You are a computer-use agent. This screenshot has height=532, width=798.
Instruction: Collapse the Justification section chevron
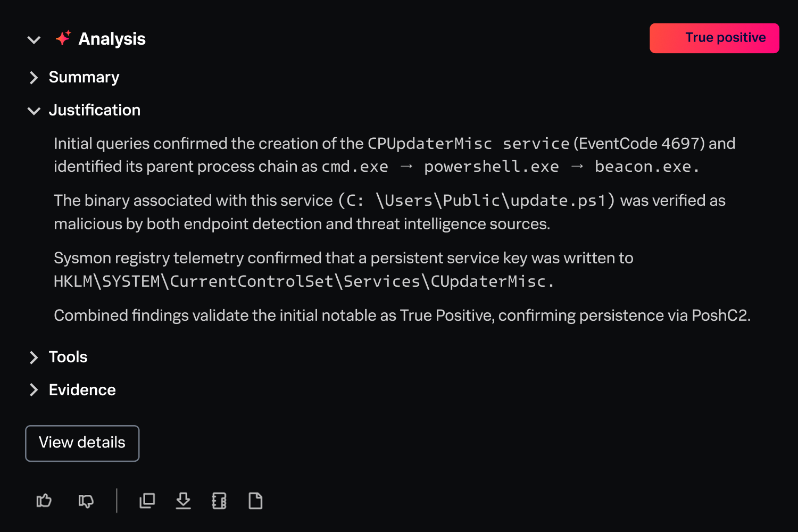(x=34, y=111)
